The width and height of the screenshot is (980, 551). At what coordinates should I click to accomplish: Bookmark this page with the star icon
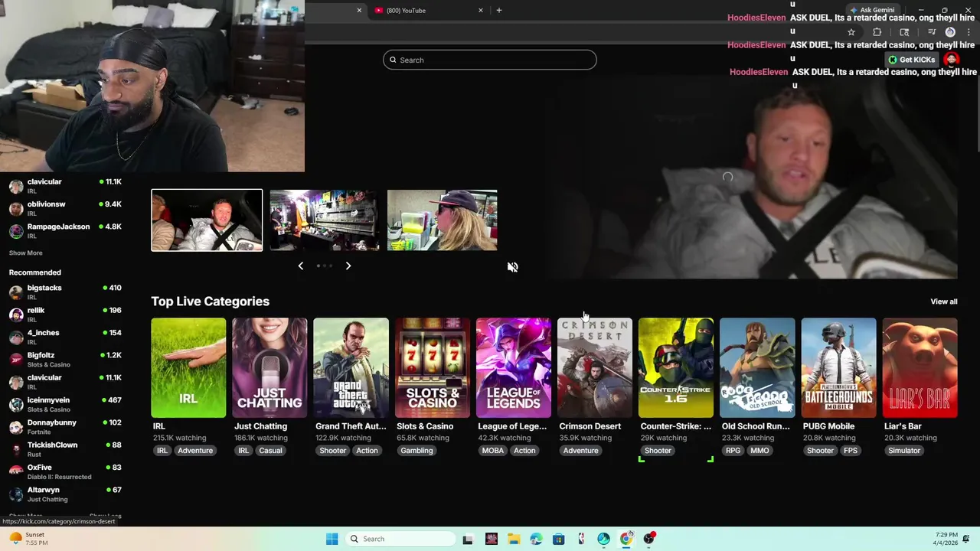click(851, 32)
